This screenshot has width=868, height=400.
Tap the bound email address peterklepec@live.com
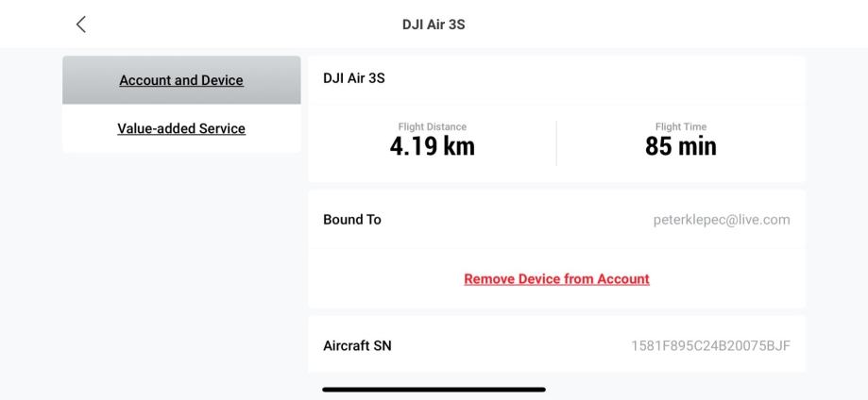[x=722, y=220]
